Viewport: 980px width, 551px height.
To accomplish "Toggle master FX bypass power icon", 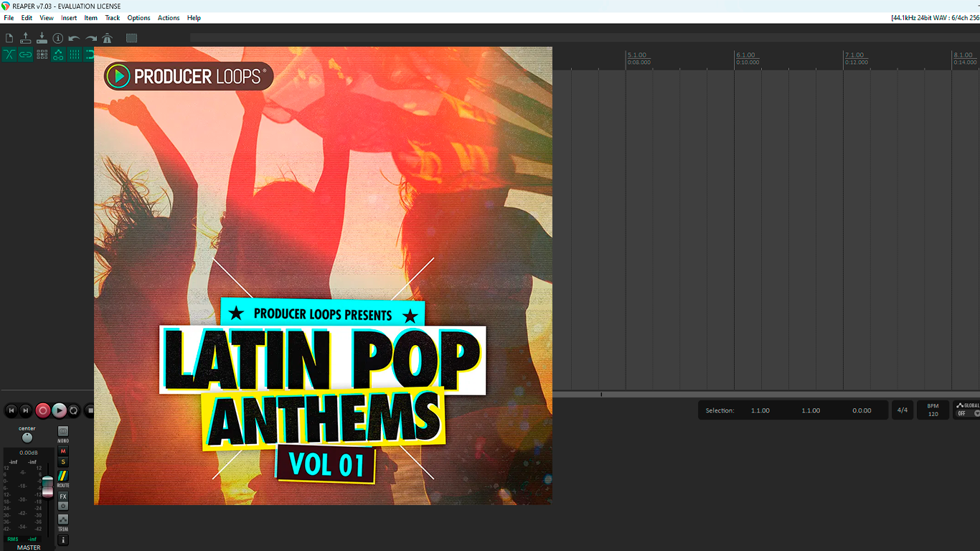I will (x=63, y=506).
